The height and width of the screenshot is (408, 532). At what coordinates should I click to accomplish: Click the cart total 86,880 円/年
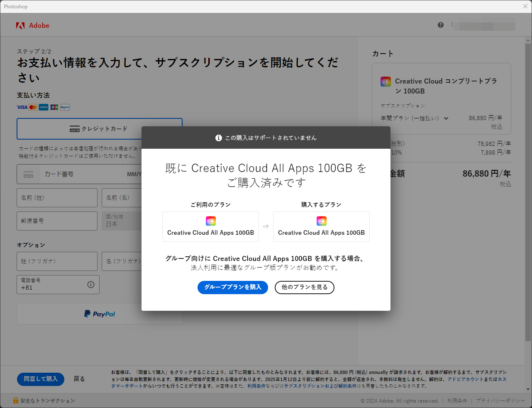coord(487,174)
